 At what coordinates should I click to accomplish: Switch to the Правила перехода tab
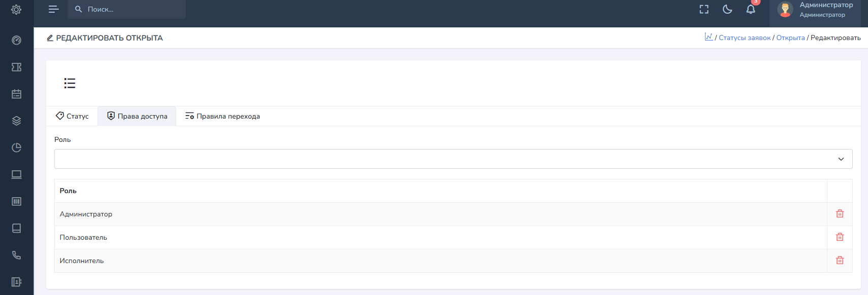click(x=222, y=116)
